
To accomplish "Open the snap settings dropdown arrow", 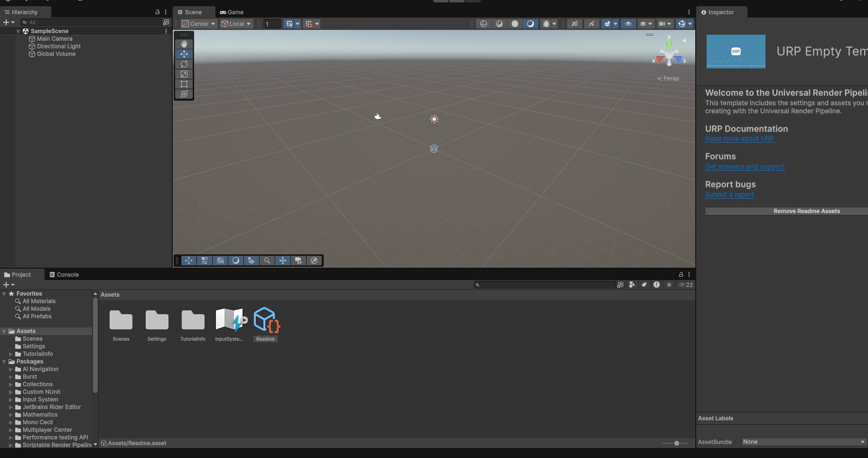I will point(317,24).
